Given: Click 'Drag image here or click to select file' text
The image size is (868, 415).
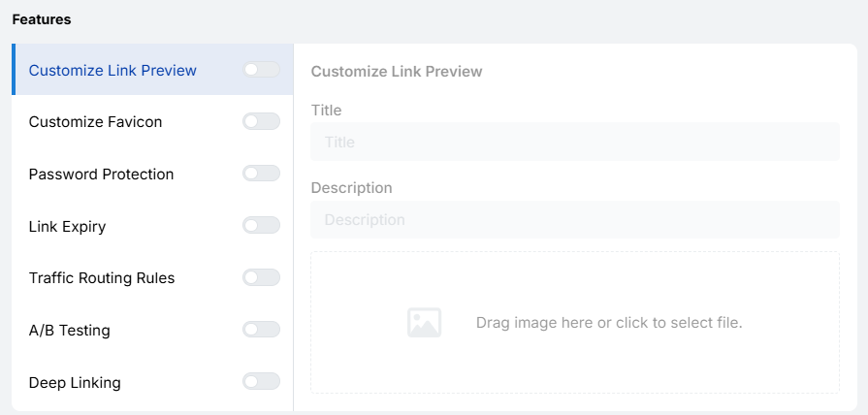Looking at the screenshot, I should click(x=609, y=323).
